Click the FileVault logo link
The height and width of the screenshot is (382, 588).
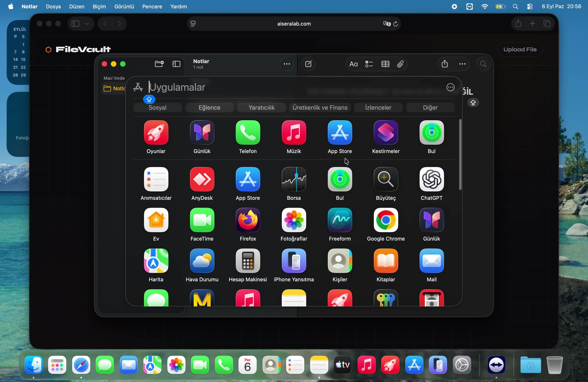(x=78, y=49)
